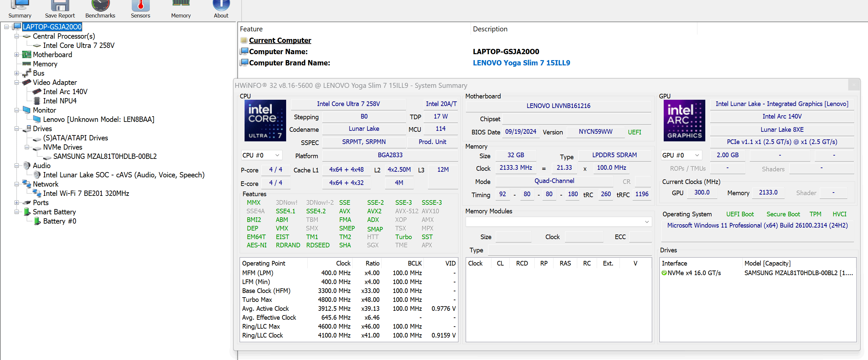Click the LENOVO LNVNB161216 motherboard field
The width and height of the screenshot is (868, 360).
pos(558,106)
